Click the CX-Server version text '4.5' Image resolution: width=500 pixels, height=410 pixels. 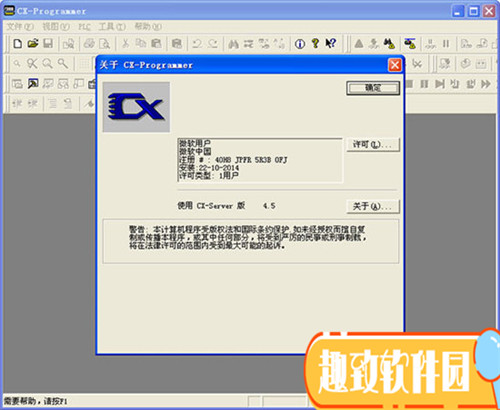(269, 206)
